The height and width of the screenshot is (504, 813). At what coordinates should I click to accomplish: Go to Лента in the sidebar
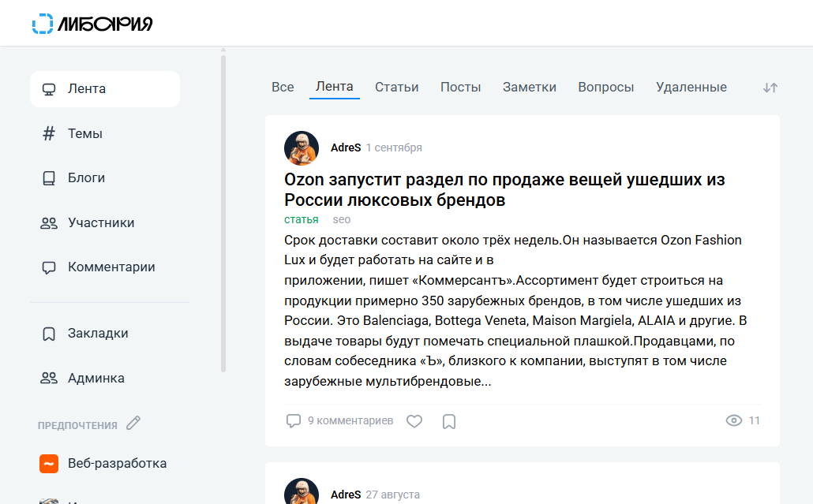tap(105, 89)
